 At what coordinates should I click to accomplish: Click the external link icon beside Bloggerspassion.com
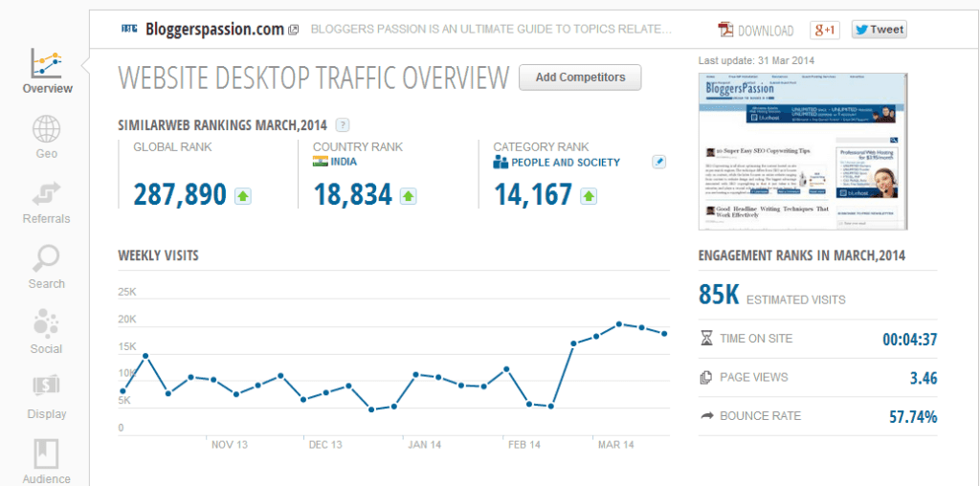point(293,30)
